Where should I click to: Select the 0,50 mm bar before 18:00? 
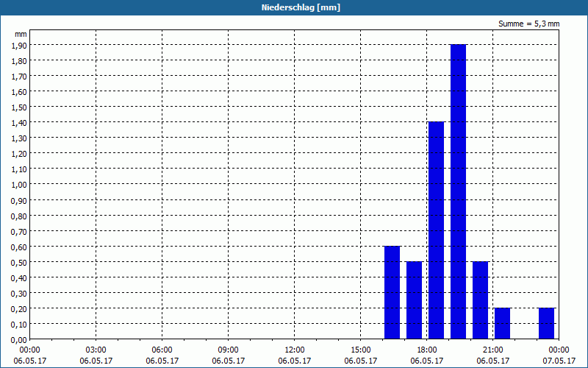[x=415, y=300]
